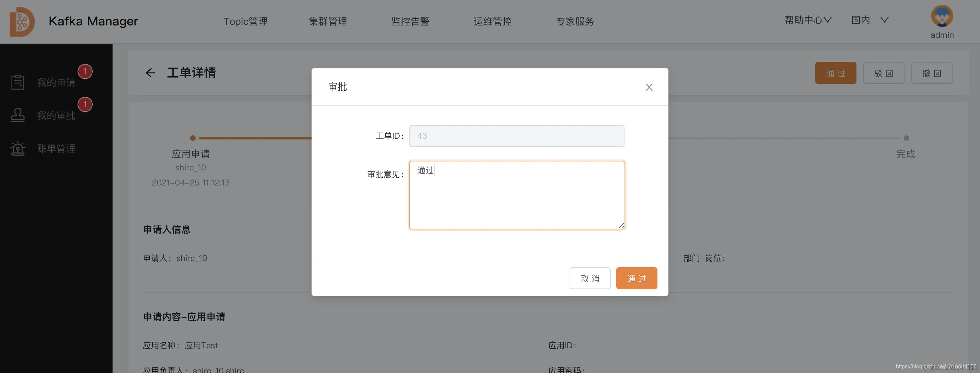Click 取消 in the approval dialog
The width and height of the screenshot is (980, 373).
(x=590, y=278)
